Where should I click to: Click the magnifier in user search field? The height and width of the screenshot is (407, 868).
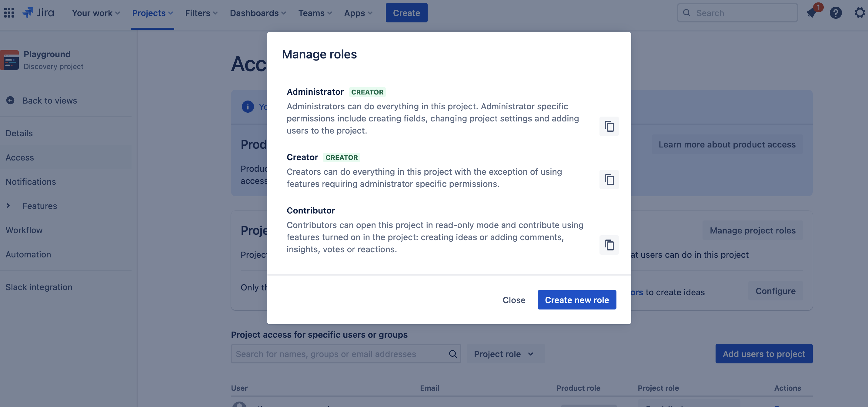(452, 354)
